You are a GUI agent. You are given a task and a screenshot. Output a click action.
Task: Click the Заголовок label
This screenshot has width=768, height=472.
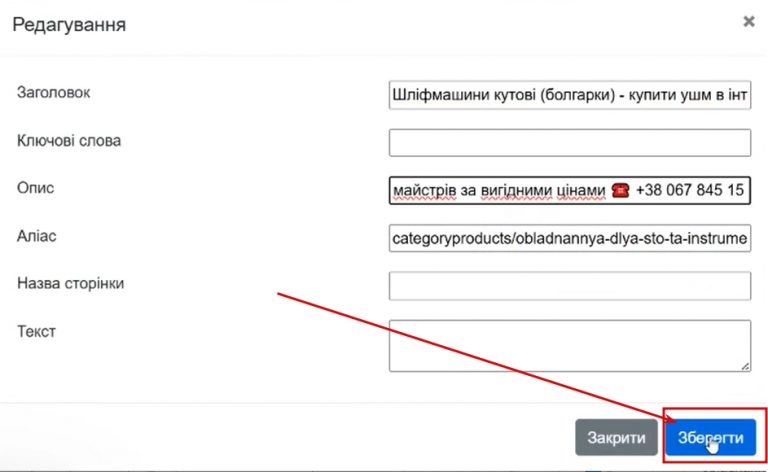point(53,93)
